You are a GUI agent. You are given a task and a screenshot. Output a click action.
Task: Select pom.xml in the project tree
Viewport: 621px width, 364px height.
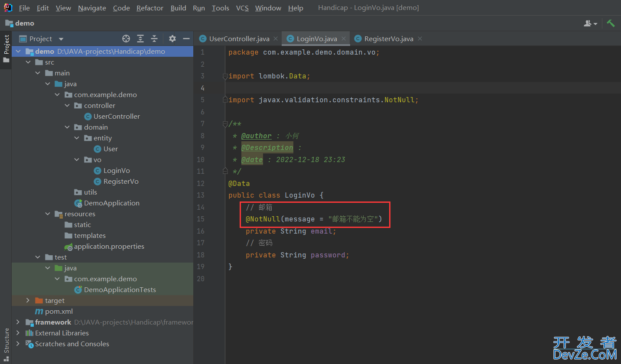[59, 311]
